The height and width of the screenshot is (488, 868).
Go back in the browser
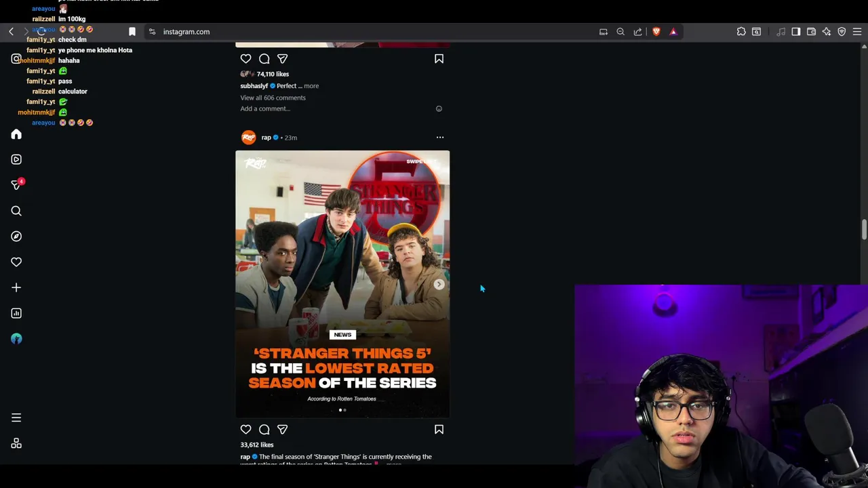coord(11,32)
